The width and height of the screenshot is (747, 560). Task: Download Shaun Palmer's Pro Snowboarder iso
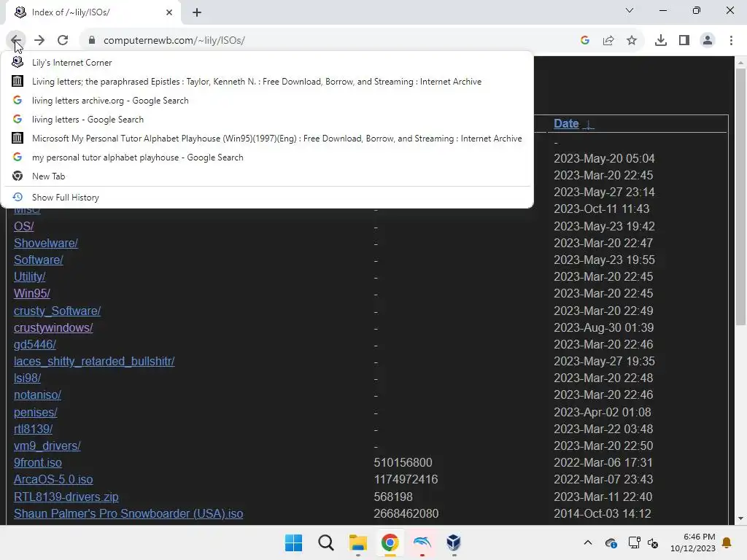click(x=128, y=513)
